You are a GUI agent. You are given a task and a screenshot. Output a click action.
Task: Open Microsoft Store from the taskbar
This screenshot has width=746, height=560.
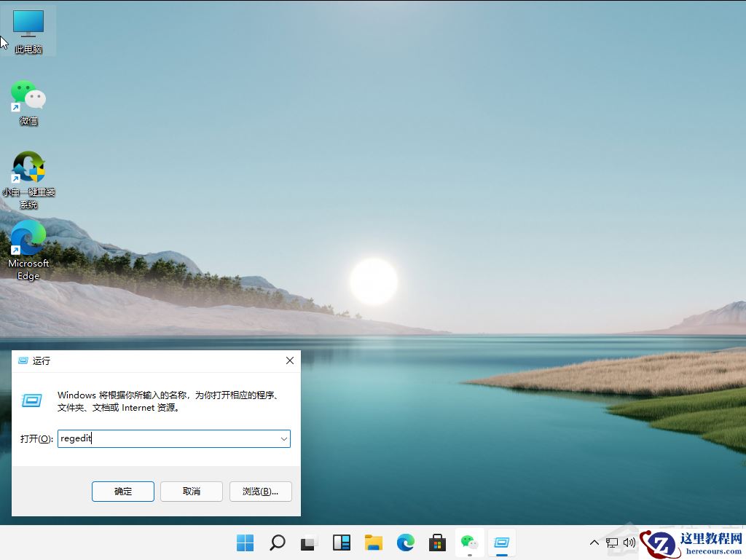pos(436,543)
